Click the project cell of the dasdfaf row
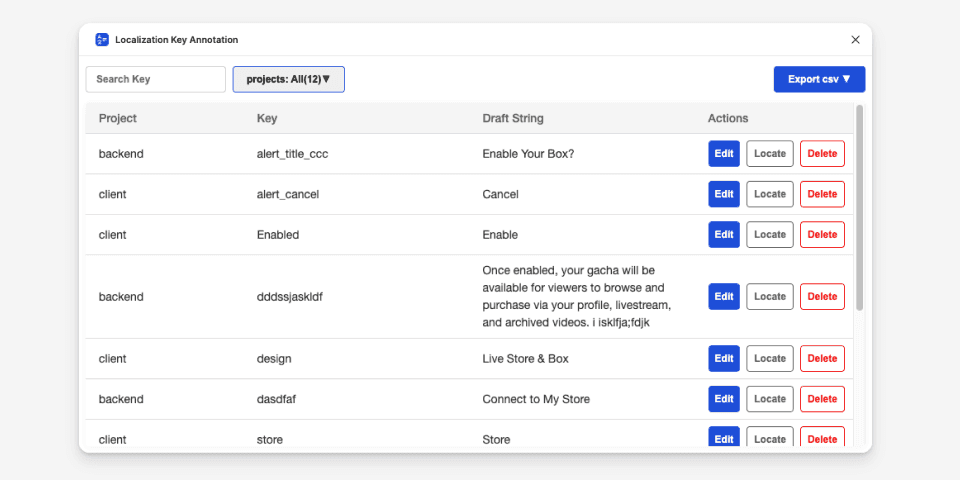960x480 pixels. click(121, 399)
